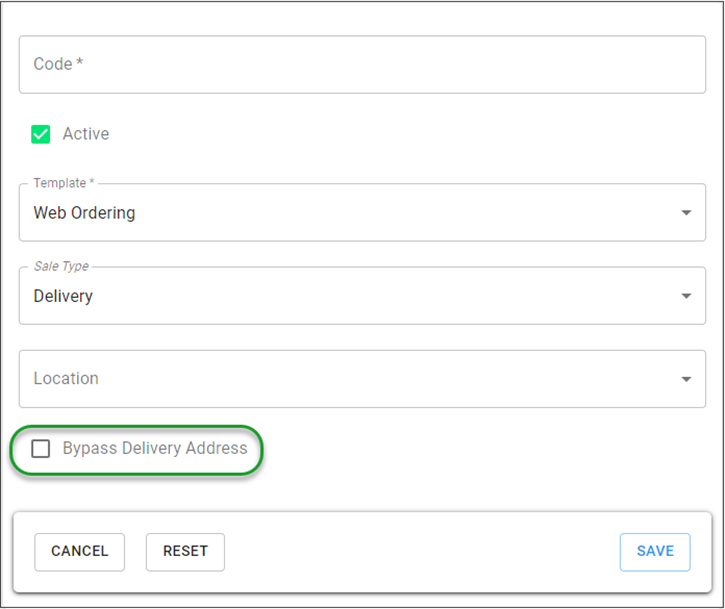Click the Template field's dropdown arrow
The height and width of the screenshot is (609, 725).
pos(686,213)
